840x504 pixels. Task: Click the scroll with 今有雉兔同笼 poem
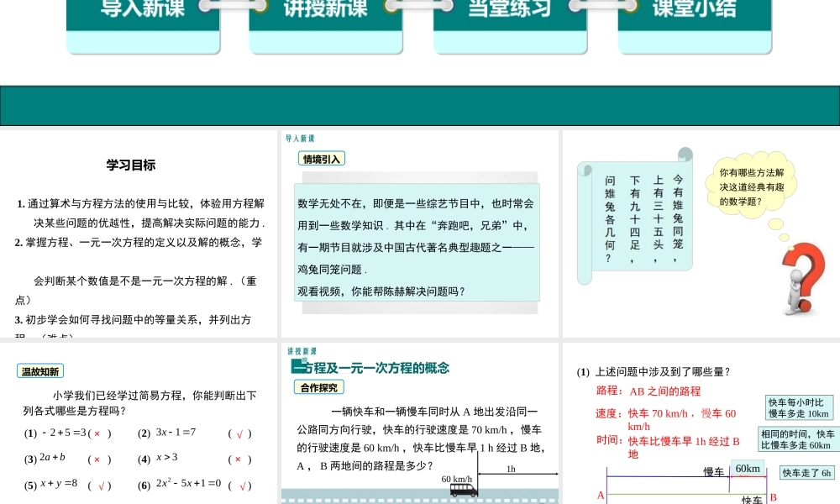[635, 217]
